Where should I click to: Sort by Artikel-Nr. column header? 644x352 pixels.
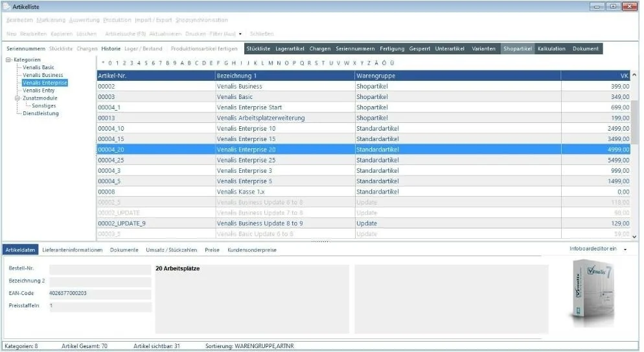[x=156, y=76]
